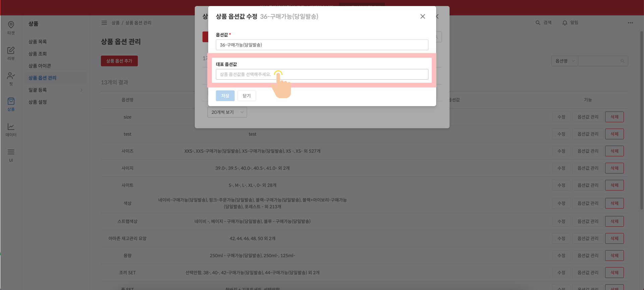
Task: Click the 옵션값 text field
Action: (x=322, y=45)
